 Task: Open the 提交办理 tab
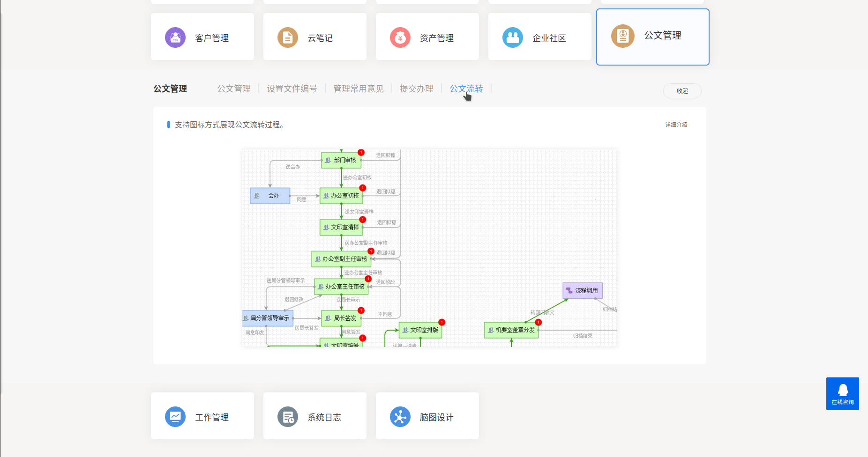(416, 88)
